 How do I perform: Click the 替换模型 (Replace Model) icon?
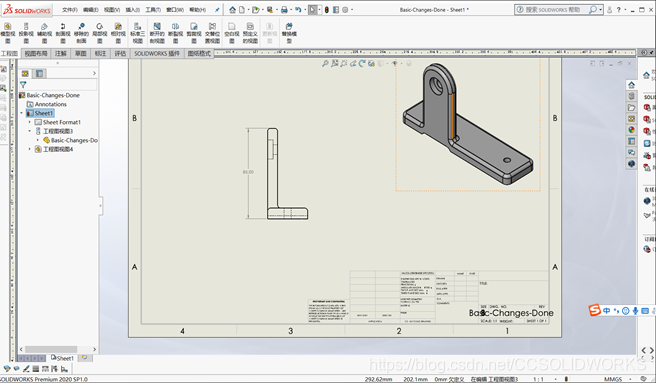click(289, 33)
